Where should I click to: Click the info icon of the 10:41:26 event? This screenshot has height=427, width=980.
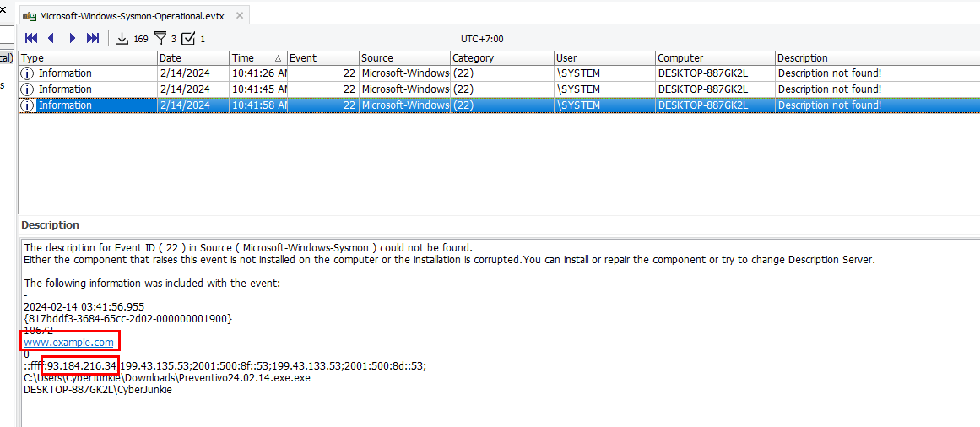(28, 73)
